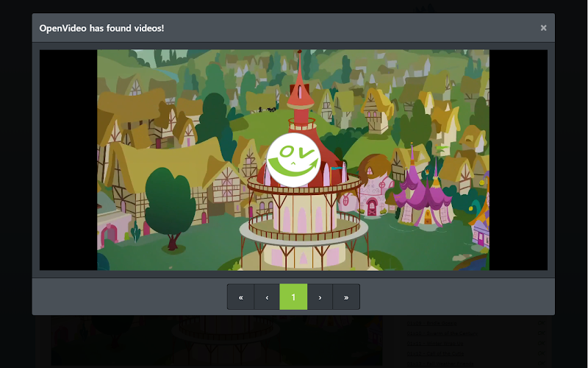Jump to first page with double-left arrow

point(241,297)
